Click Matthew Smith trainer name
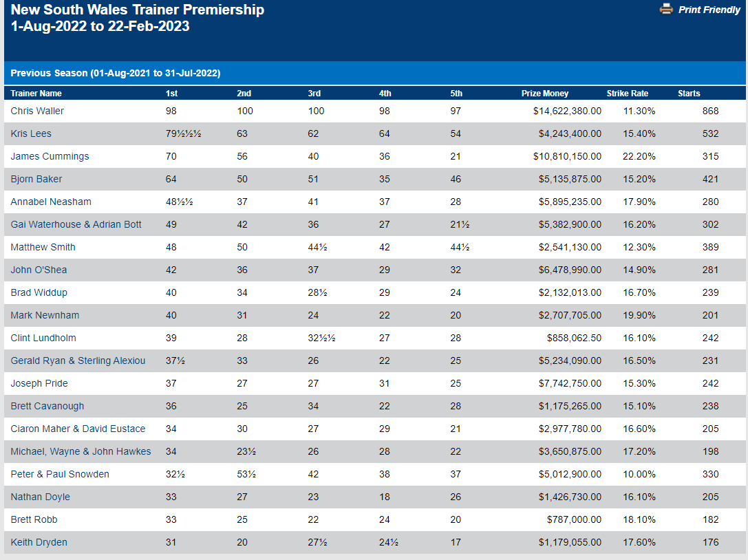The width and height of the screenshot is (748, 560). 43,247
